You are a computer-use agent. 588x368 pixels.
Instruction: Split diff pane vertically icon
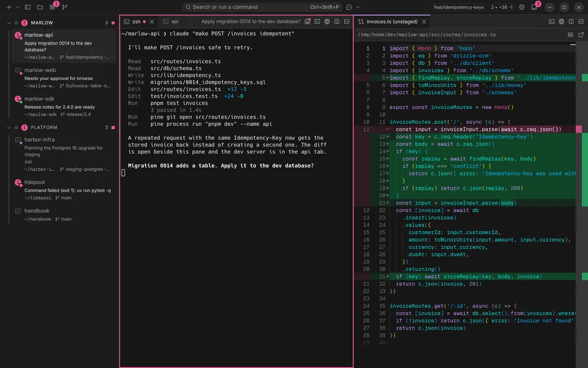(571, 22)
